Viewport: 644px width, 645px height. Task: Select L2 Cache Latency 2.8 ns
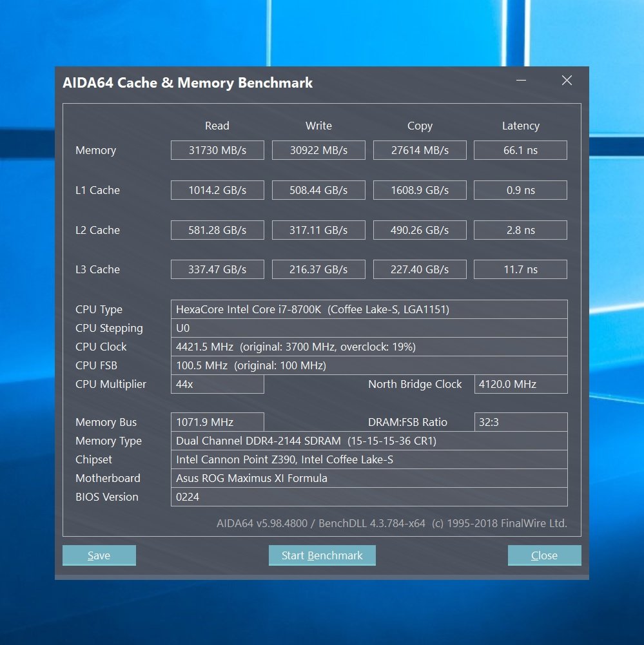click(x=520, y=230)
